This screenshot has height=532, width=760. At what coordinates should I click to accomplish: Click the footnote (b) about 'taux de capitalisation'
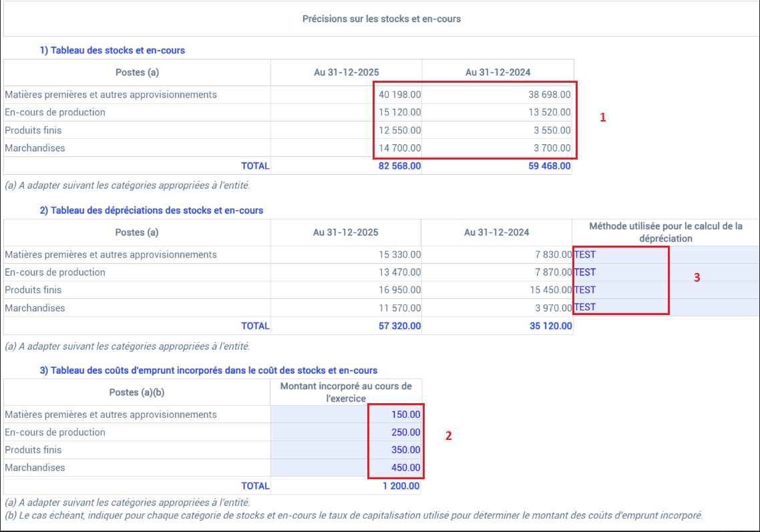pos(354,515)
